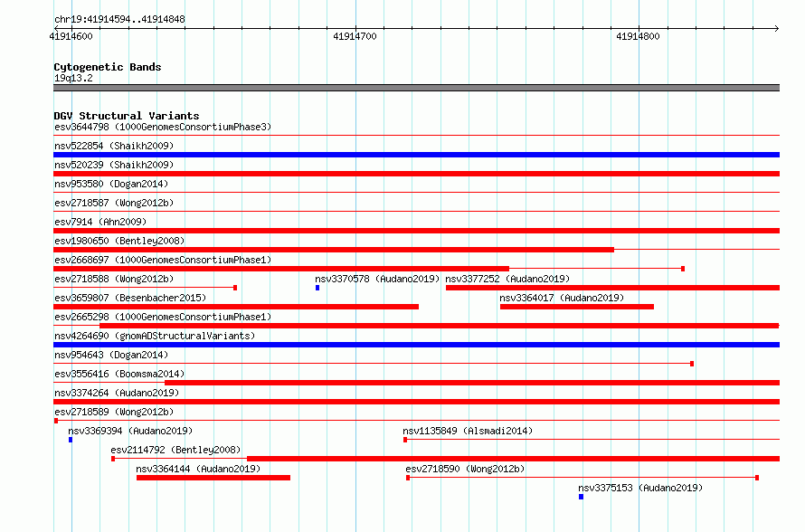The height and width of the screenshot is (532, 805).
Task: Open the nsv3377252 (Audano2019) variant label
Action: [x=507, y=279]
